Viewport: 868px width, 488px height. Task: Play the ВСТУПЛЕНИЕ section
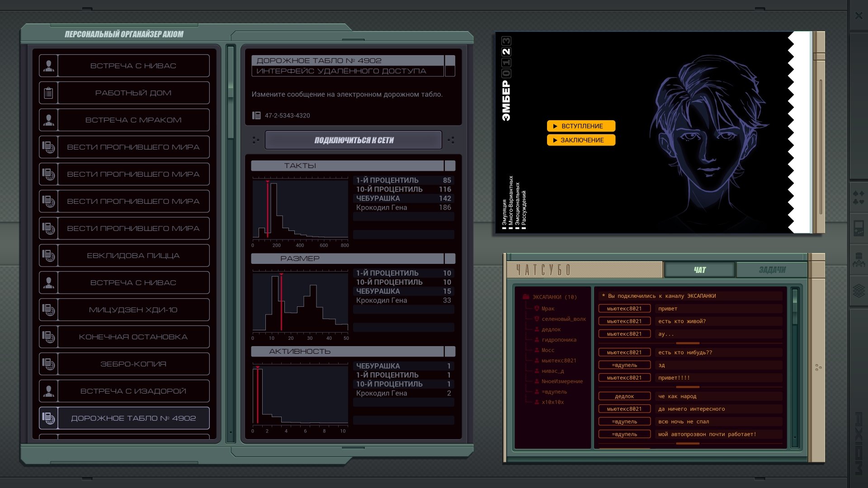pyautogui.click(x=581, y=126)
